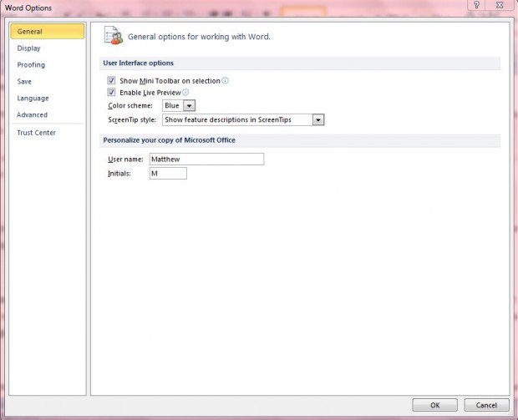
Task: Click the General options header icon
Action: 114,35
